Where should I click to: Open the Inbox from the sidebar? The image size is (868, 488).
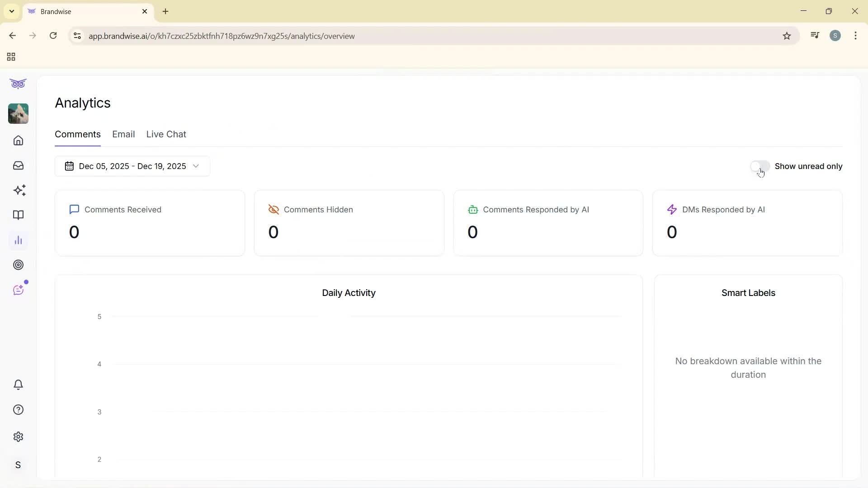tap(18, 165)
